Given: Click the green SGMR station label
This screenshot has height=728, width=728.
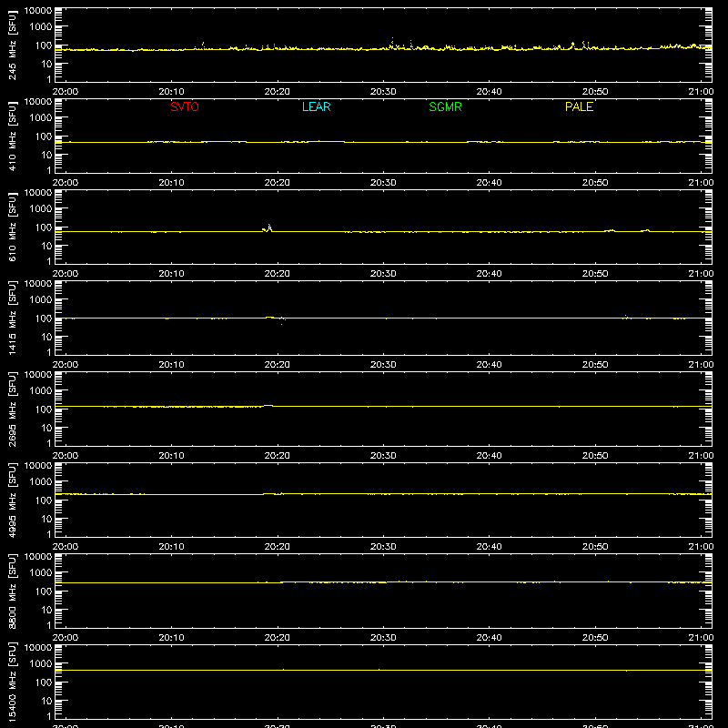Looking at the screenshot, I should pos(445,106).
